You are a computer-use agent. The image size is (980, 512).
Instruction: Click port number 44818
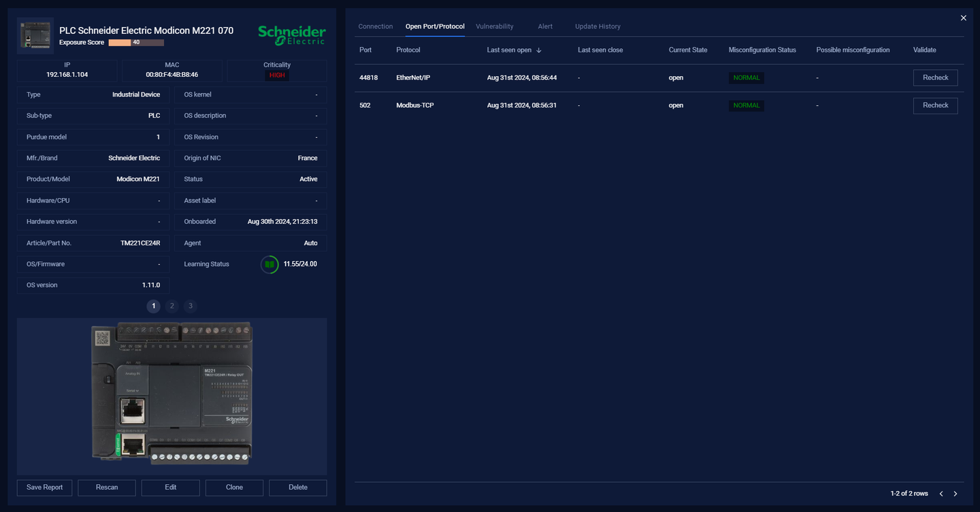(368, 78)
